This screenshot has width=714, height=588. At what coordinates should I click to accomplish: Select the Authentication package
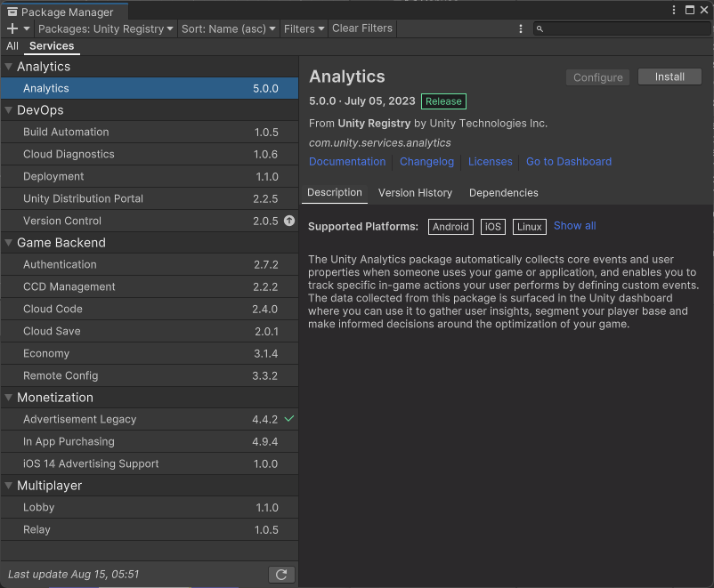click(150, 264)
